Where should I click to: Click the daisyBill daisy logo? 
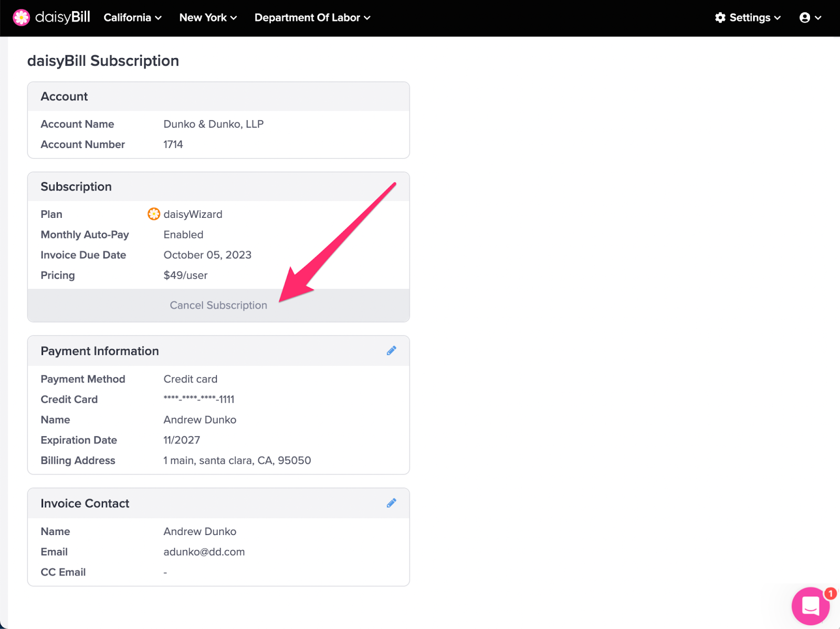(21, 17)
